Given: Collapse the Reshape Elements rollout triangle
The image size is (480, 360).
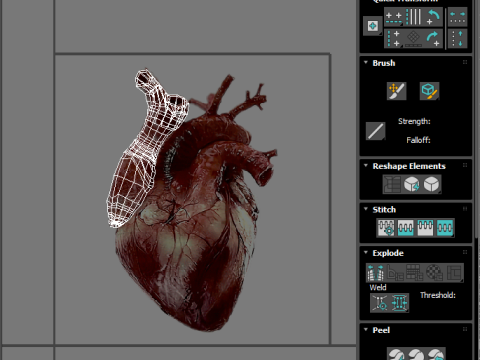Looking at the screenshot, I should pos(366,166).
